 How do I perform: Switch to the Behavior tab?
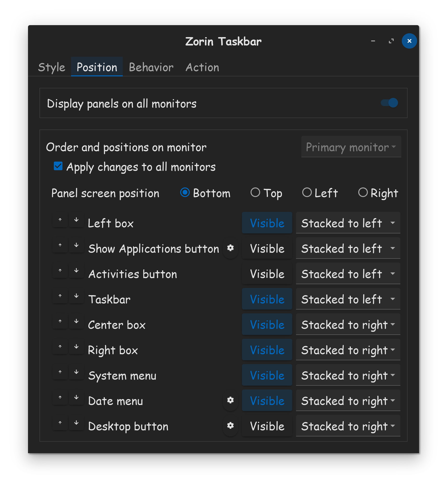click(151, 67)
